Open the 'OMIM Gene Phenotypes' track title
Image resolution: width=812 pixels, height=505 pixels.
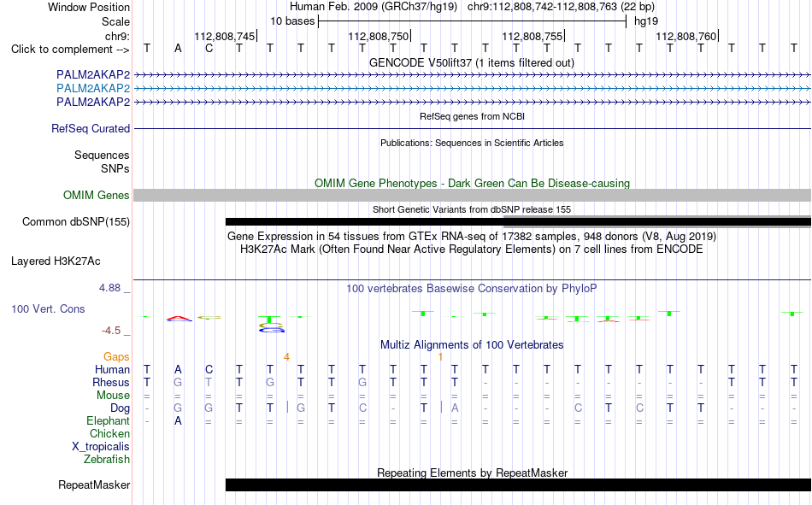tap(472, 184)
